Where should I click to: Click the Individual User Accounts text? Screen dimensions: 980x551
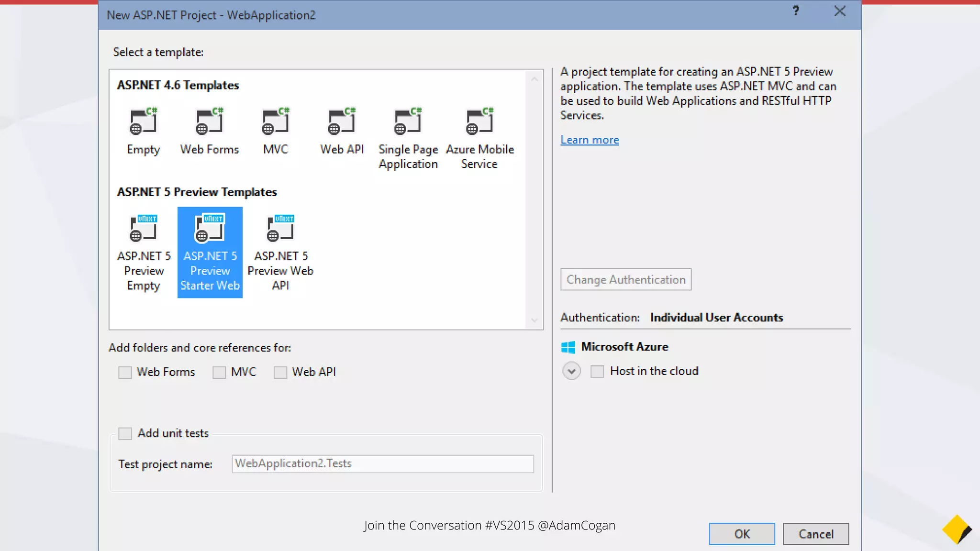coord(716,318)
